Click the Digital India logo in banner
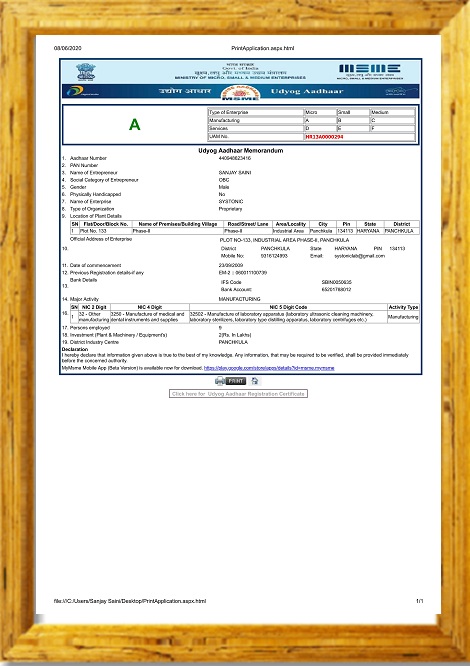The image size is (470, 666). coord(82,91)
